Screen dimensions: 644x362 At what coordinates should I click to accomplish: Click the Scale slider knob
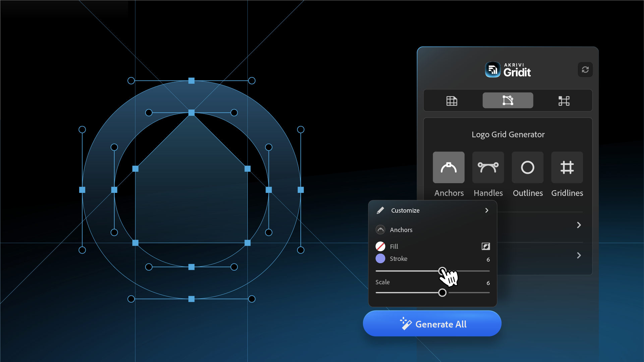(442, 293)
